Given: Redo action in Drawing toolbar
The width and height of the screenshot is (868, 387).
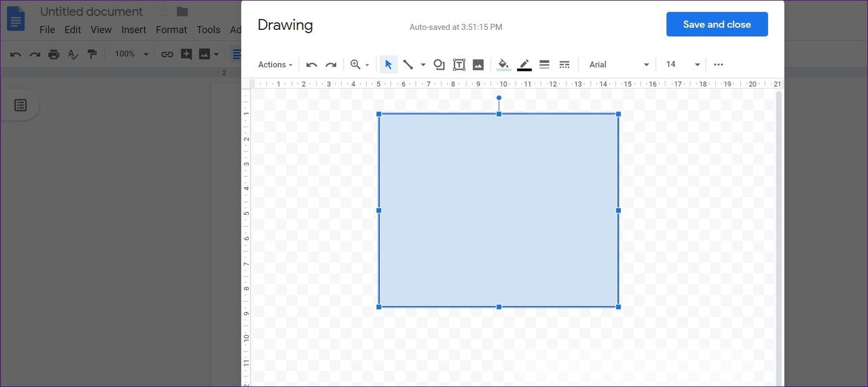Looking at the screenshot, I should click(x=331, y=65).
